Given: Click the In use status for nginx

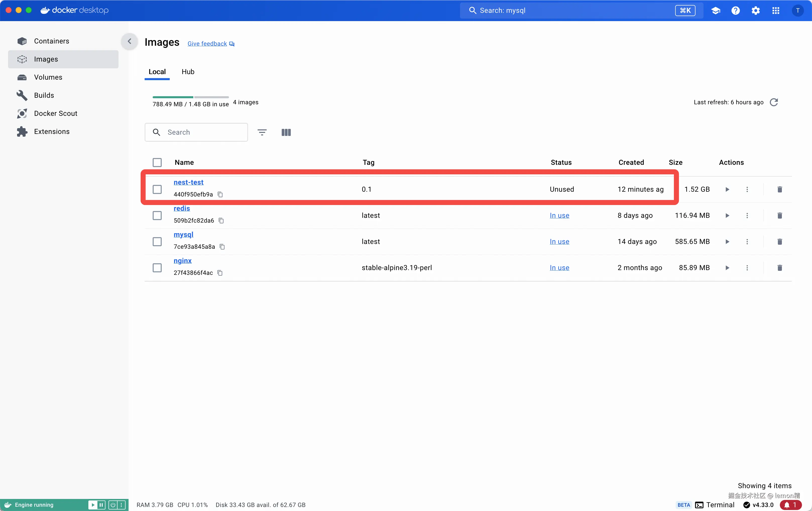Looking at the screenshot, I should (559, 268).
